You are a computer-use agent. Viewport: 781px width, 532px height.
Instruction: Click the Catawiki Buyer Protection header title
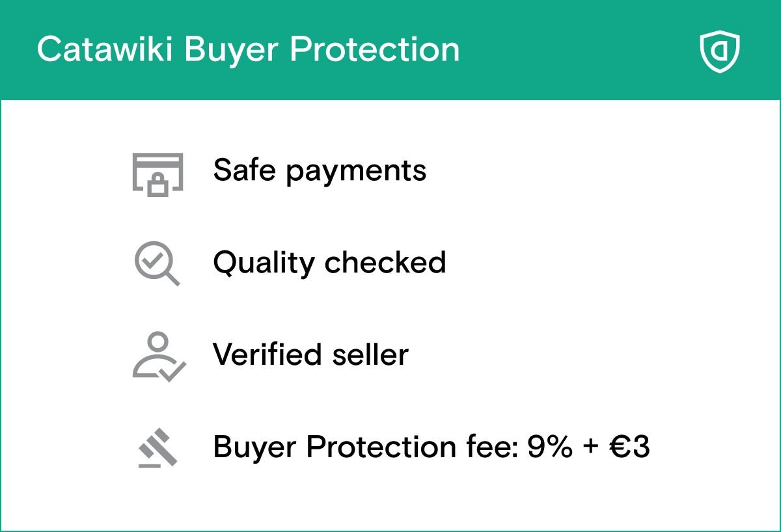[248, 50]
